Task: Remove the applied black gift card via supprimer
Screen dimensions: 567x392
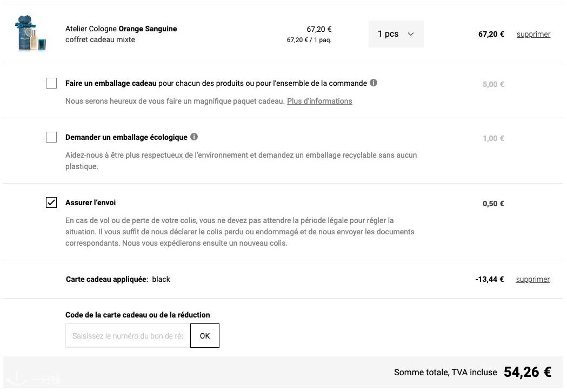Action: coord(532,279)
